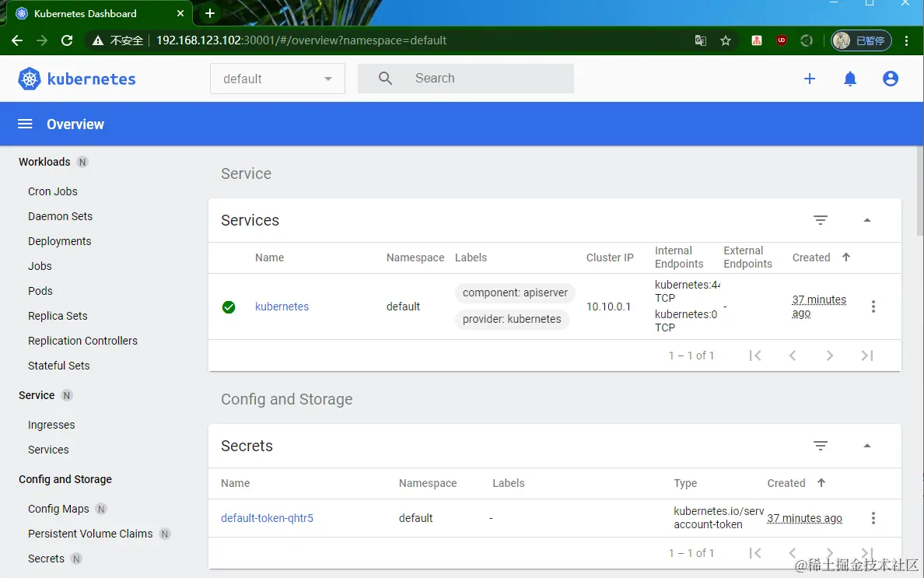Select Workloads sidebar heading
This screenshot has height=578, width=924.
click(44, 162)
